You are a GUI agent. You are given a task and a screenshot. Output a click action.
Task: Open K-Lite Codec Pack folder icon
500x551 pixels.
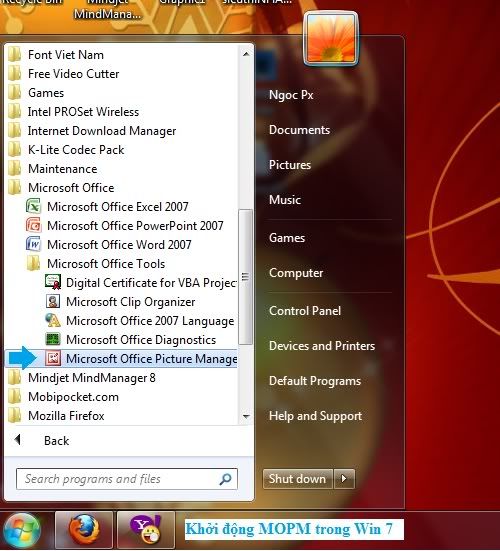(14, 150)
